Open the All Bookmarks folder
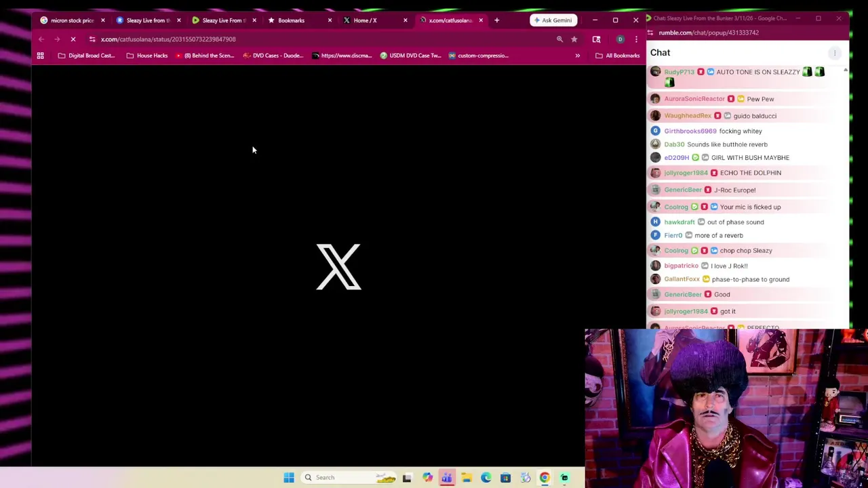The height and width of the screenshot is (488, 868). click(x=618, y=56)
